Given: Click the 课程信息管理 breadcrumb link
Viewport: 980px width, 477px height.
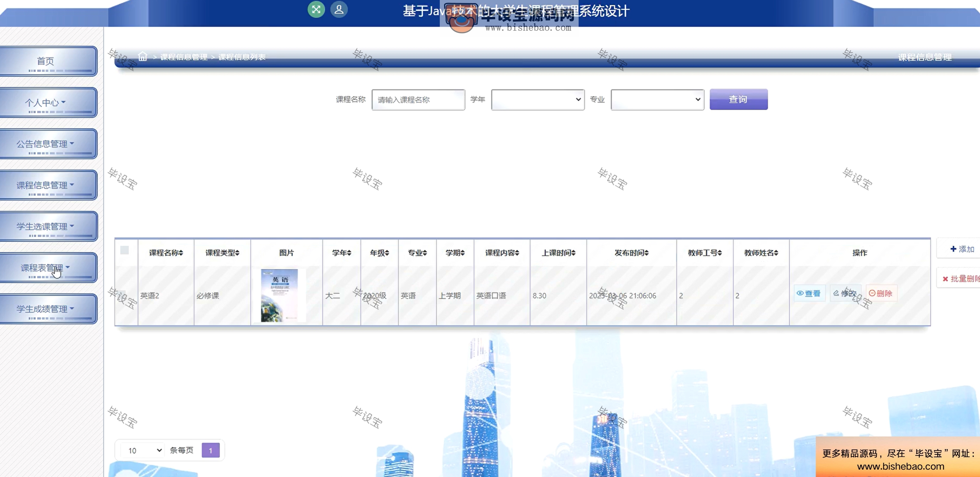Looking at the screenshot, I should 184,57.
